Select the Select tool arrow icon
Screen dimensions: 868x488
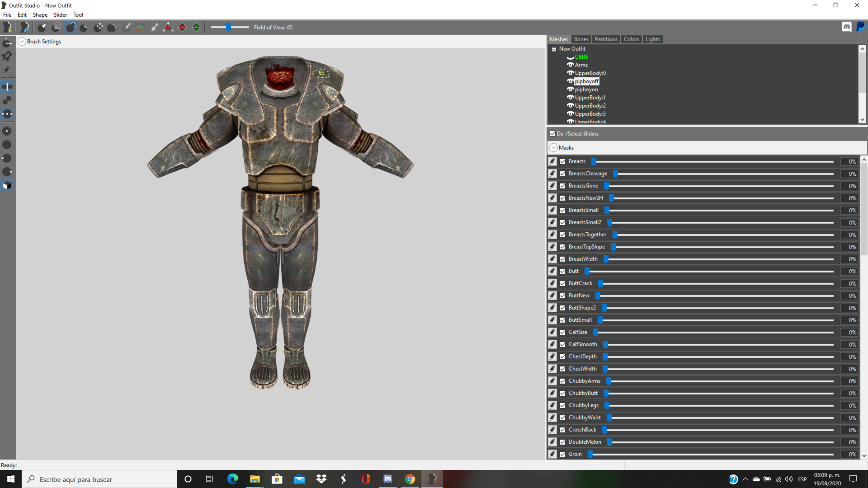coord(42,27)
